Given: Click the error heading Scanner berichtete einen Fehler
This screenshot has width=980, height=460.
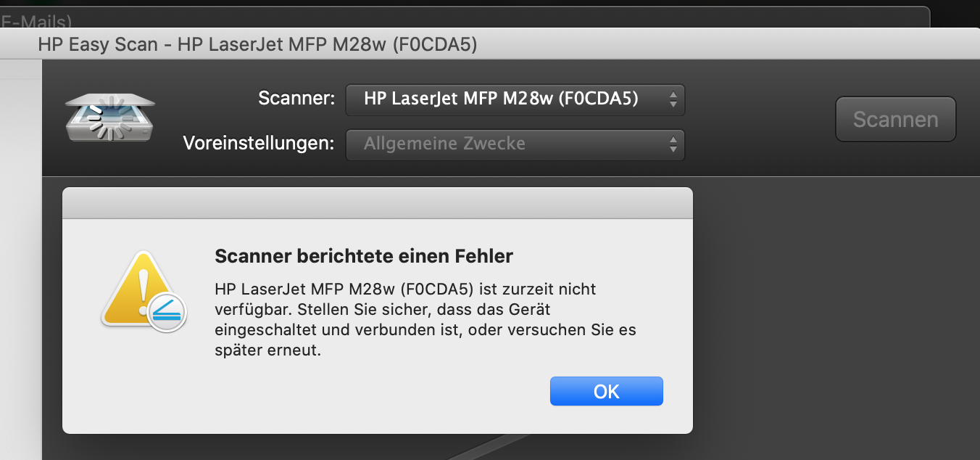Looking at the screenshot, I should click(362, 256).
